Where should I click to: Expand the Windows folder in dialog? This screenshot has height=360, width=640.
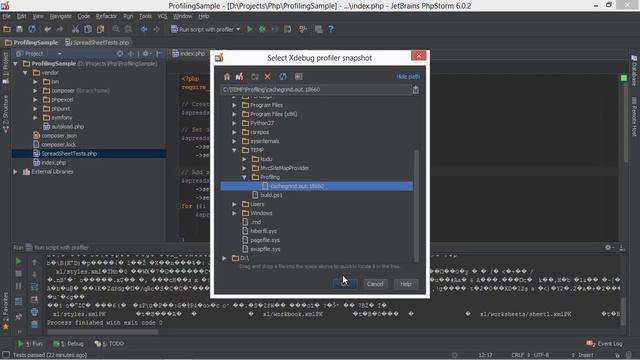pos(234,213)
